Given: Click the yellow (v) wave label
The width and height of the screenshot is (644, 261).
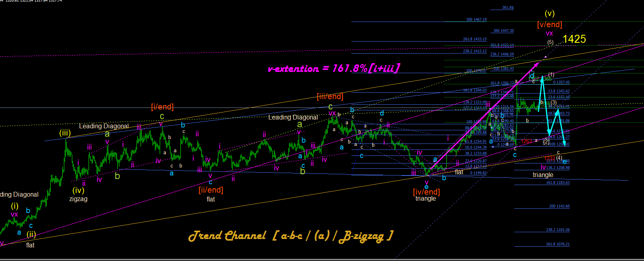Looking at the screenshot, I should click(x=550, y=13).
